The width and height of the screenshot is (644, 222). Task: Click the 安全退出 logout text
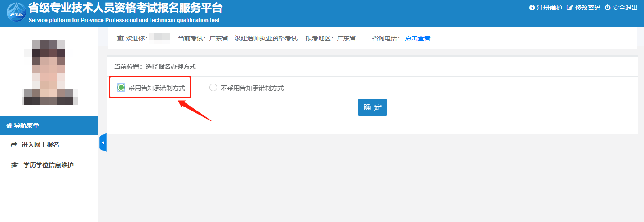[625, 8]
